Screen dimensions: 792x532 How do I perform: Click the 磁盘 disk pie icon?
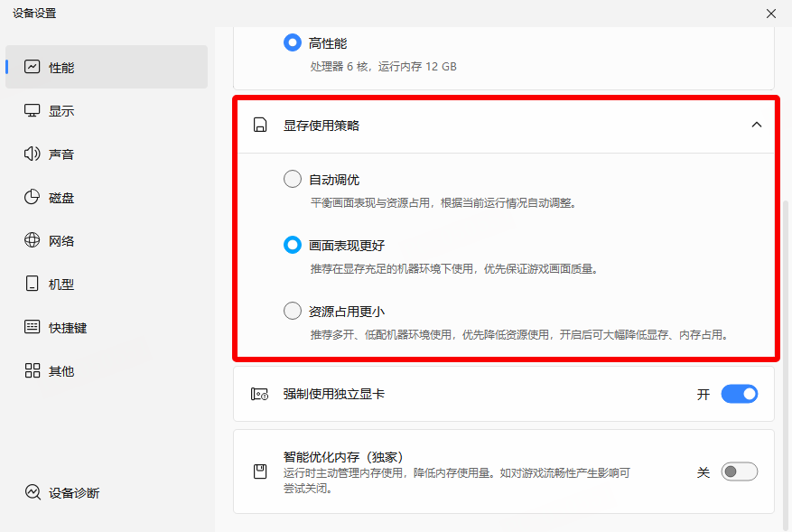click(x=33, y=197)
